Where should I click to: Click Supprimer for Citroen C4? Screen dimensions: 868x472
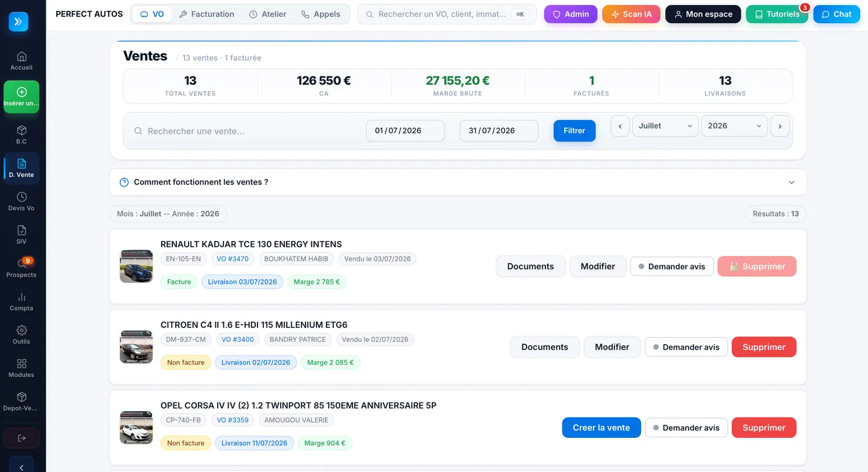point(764,347)
